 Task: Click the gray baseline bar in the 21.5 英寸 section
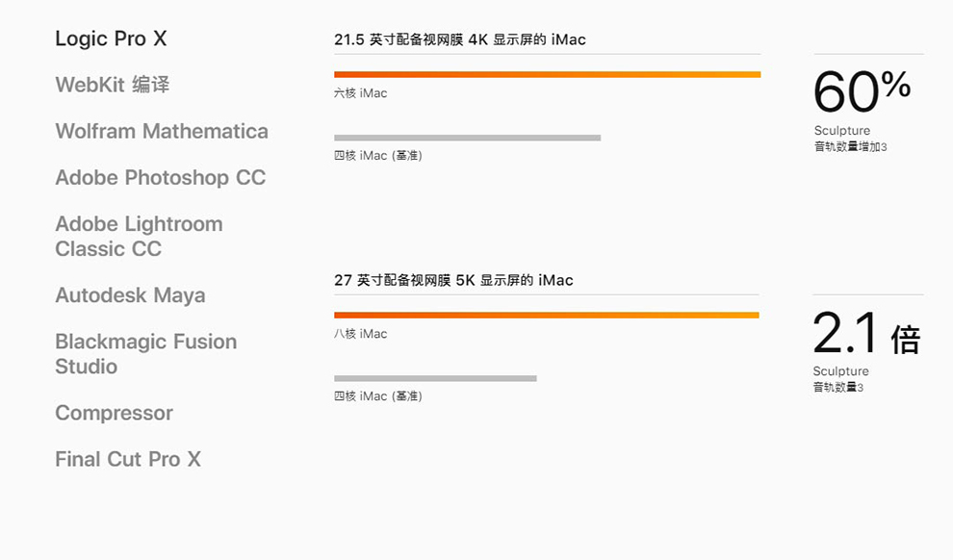[x=468, y=138]
